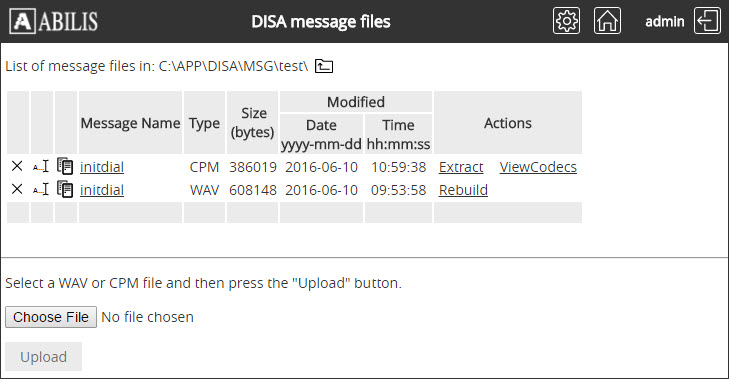Delete the initdial CPM file
This screenshot has width=729, height=379.
(x=17, y=166)
